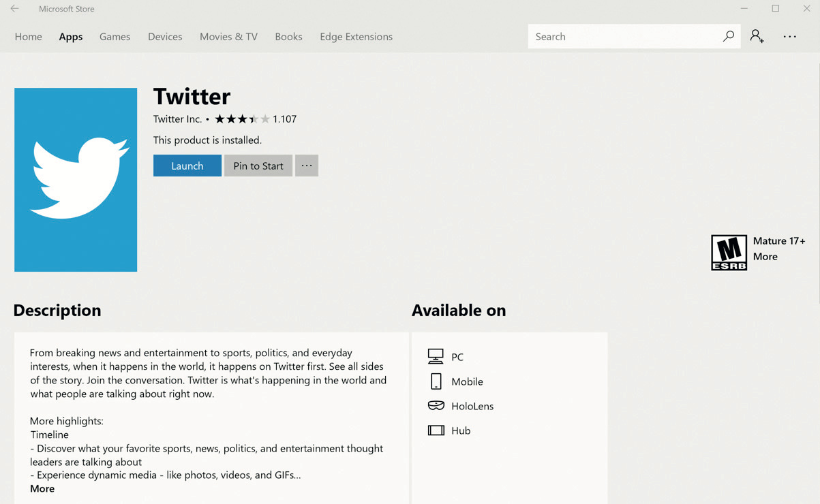The height and width of the screenshot is (504, 820).
Task: Click the back arrow icon
Action: pyautogui.click(x=14, y=9)
